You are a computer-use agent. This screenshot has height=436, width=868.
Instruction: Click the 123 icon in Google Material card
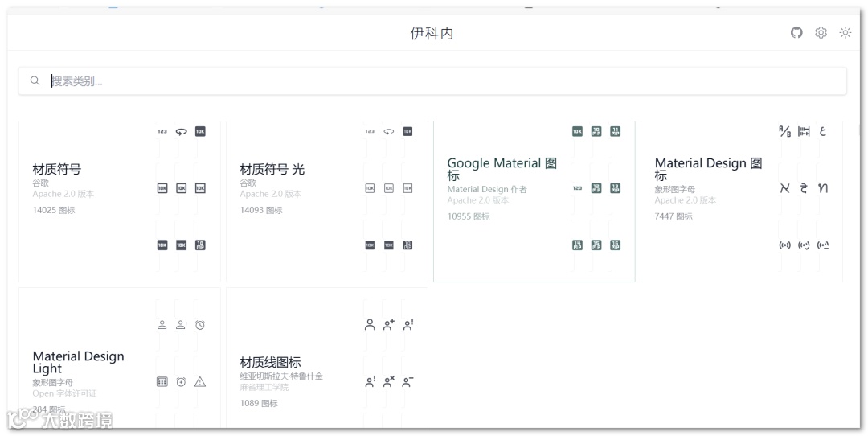tap(577, 188)
